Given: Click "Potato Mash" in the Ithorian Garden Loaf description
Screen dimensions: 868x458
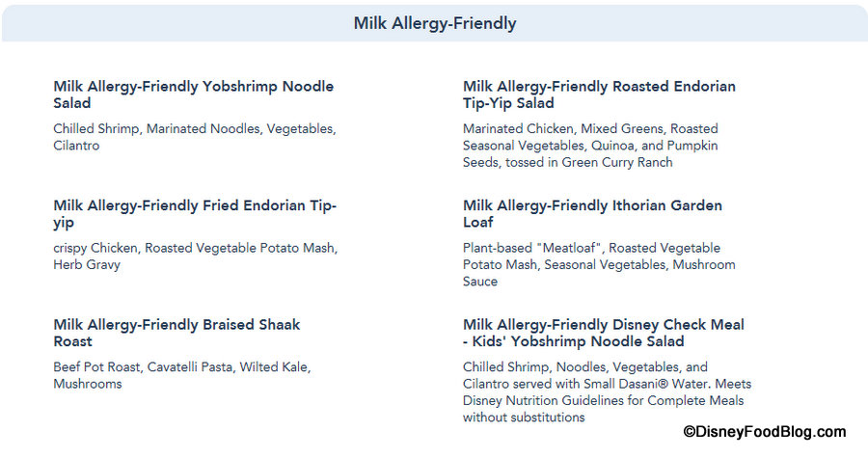Looking at the screenshot, I should [502, 264].
